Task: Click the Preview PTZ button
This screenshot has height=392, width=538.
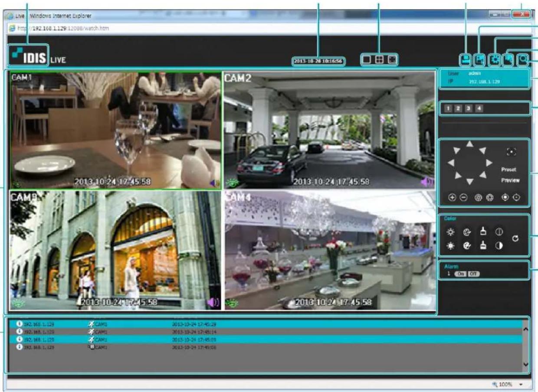Action: click(x=510, y=180)
